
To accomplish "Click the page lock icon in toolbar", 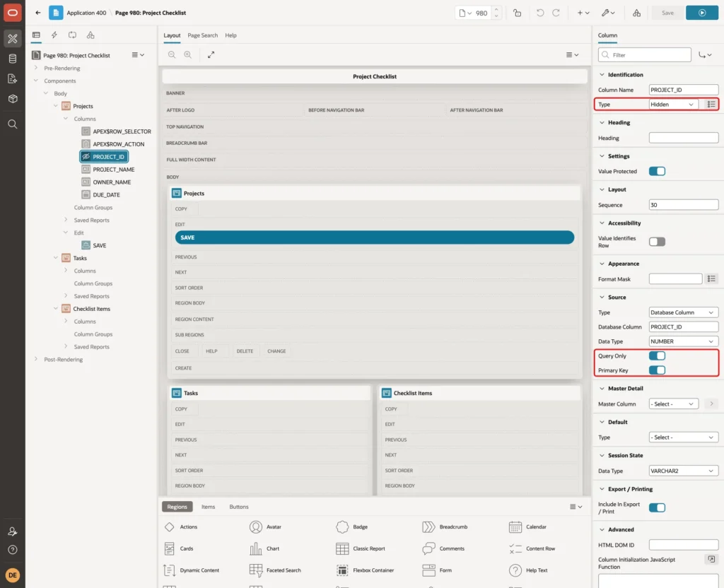I will [x=517, y=13].
